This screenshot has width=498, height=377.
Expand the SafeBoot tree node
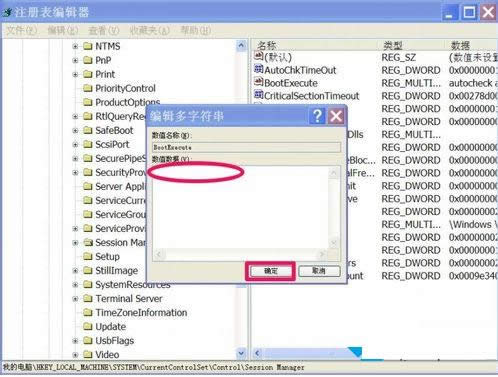75,130
